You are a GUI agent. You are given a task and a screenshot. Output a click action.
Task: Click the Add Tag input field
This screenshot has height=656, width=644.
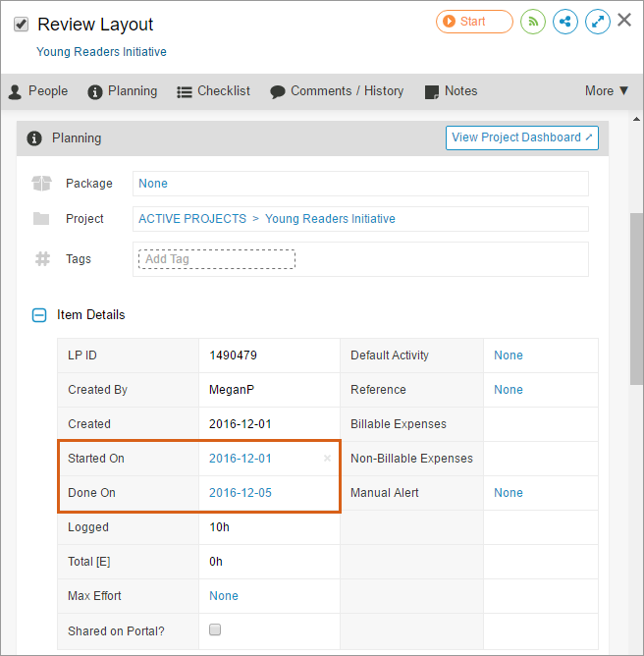[x=215, y=259]
